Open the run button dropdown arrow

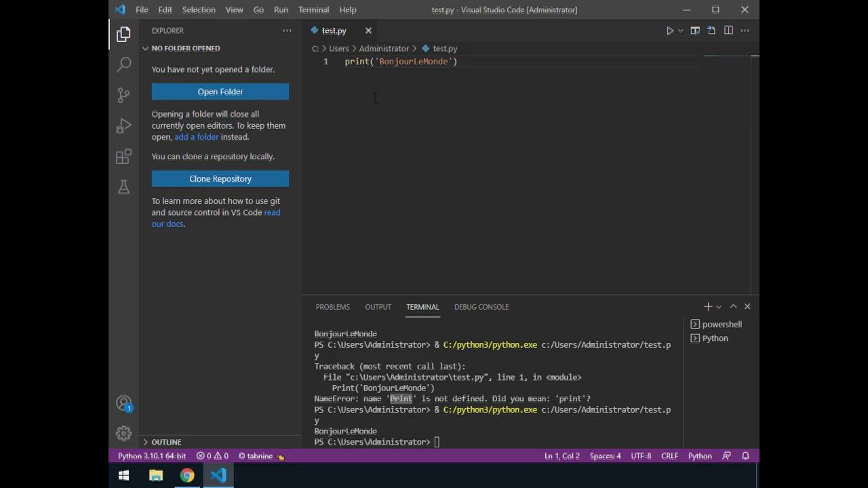pyautogui.click(x=680, y=30)
